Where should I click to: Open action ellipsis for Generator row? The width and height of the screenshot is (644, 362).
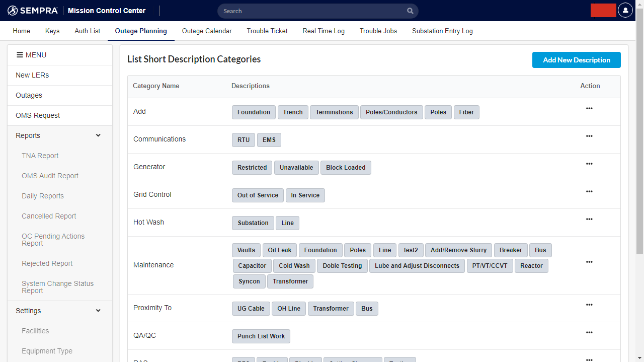(x=589, y=164)
